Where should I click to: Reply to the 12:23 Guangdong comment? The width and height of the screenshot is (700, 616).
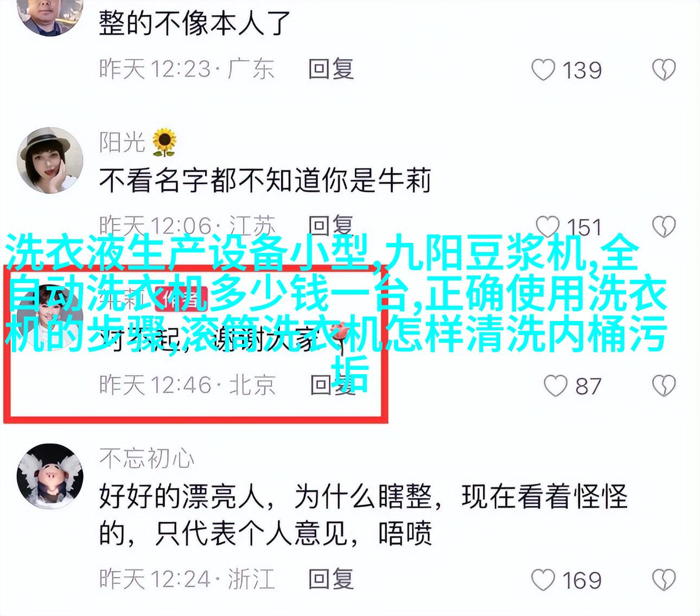331,69
